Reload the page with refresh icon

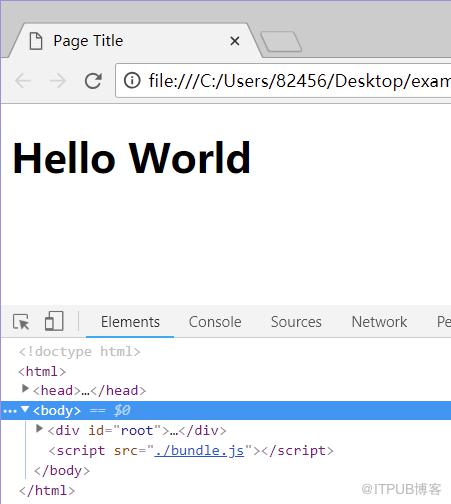[93, 81]
